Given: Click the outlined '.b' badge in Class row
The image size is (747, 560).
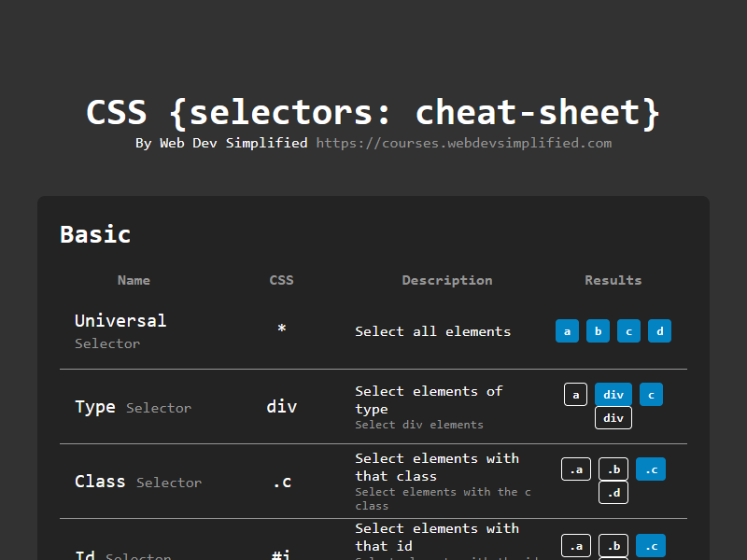Looking at the screenshot, I should [x=613, y=469].
